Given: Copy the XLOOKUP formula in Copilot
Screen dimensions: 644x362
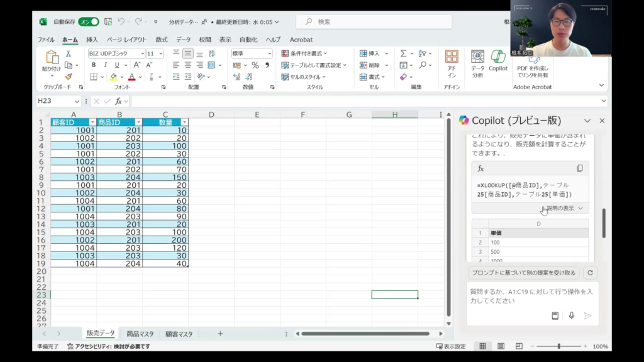Looking at the screenshot, I should click(x=579, y=168).
